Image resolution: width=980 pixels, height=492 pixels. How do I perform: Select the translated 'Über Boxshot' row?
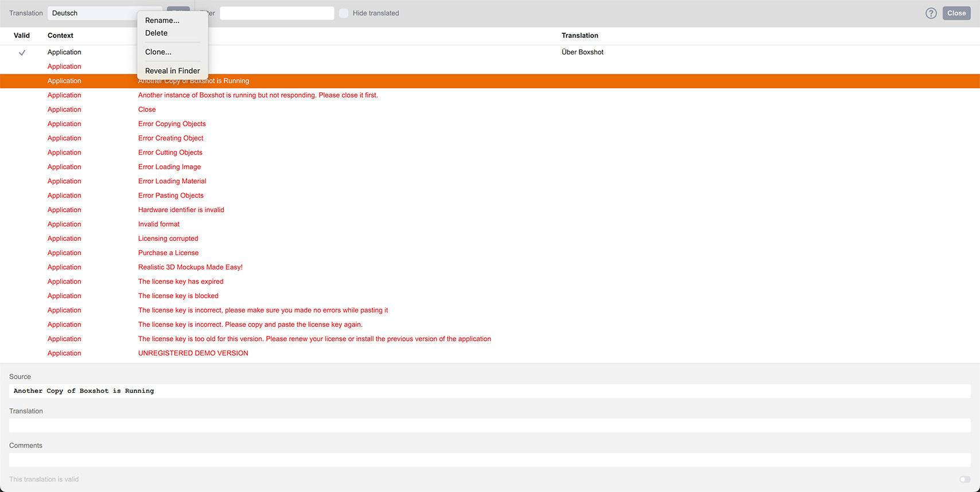582,52
